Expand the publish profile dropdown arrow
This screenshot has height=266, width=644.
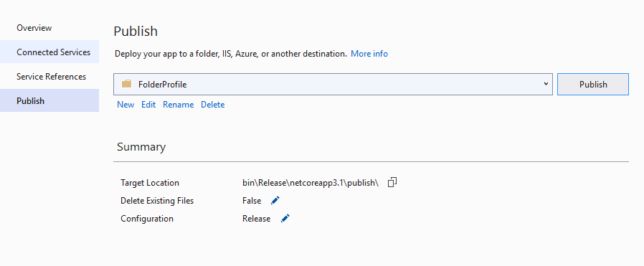[546, 84]
